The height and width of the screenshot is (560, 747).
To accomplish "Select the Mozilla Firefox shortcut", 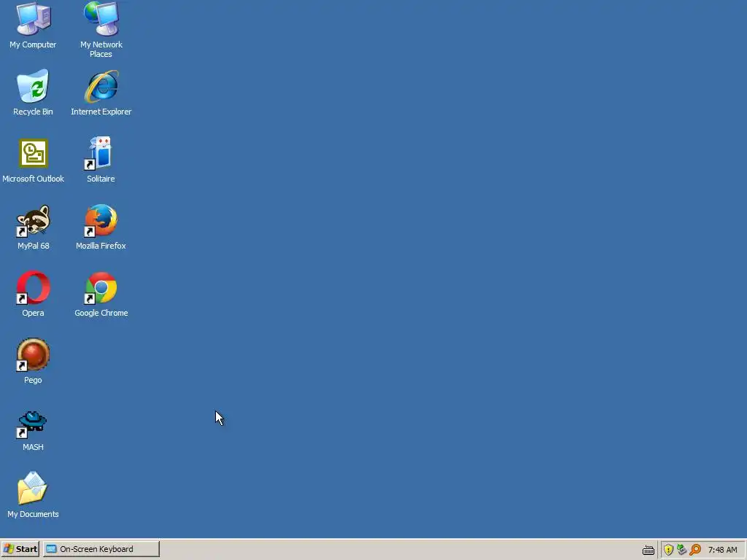I will coord(101,220).
